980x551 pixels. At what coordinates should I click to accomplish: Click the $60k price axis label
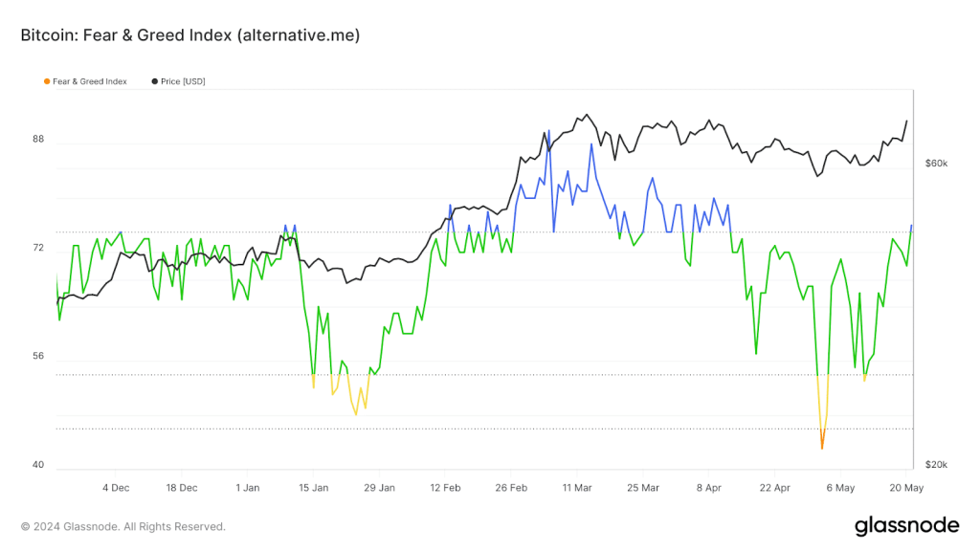935,164
